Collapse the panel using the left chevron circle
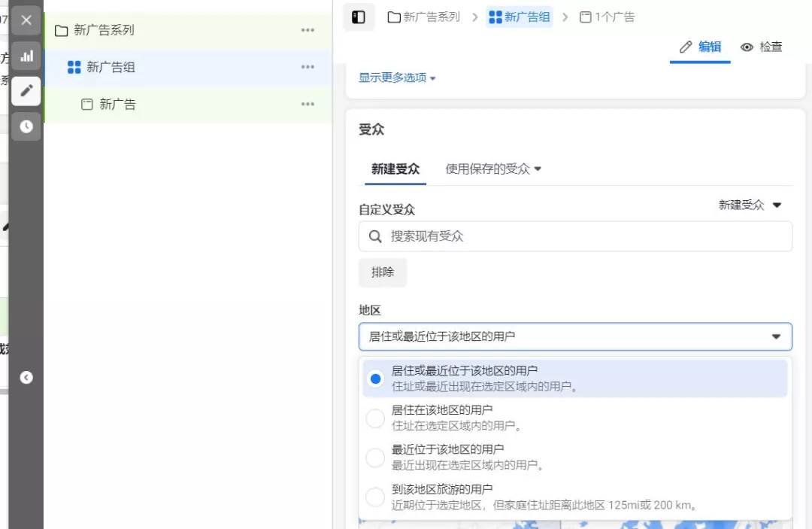The height and width of the screenshot is (529, 812). pos(27,378)
